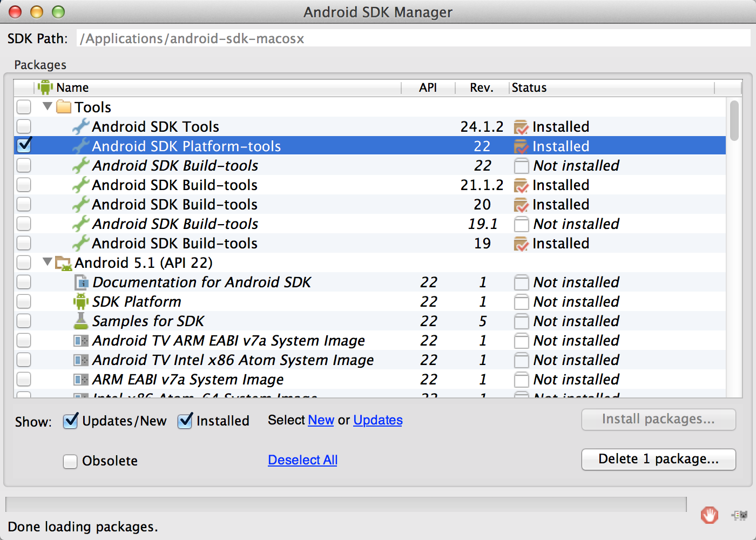
Task: Check the Build-tools revision 21.1.2 checkbox
Action: [24, 185]
